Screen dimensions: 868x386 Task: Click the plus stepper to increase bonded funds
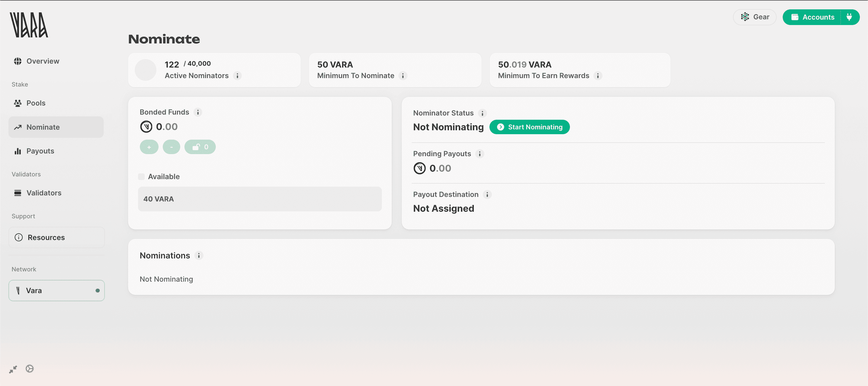coord(149,147)
